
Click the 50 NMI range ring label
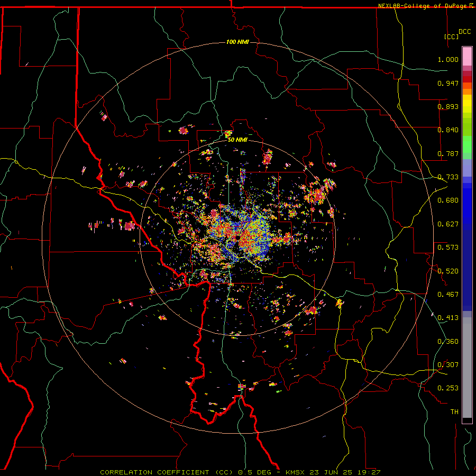coord(237,140)
